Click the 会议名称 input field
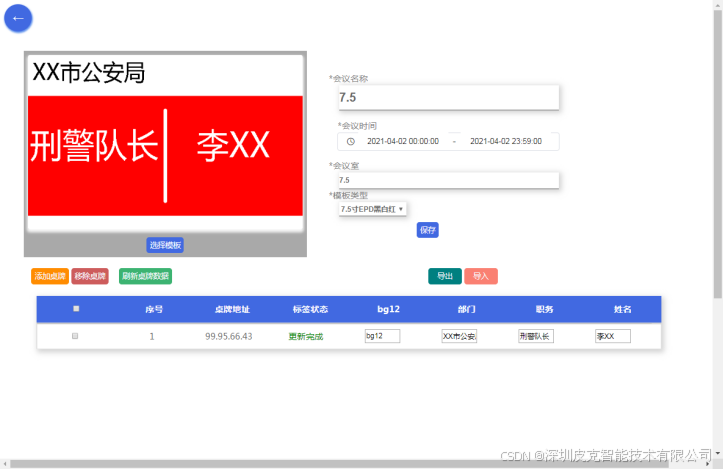 pyautogui.click(x=448, y=98)
